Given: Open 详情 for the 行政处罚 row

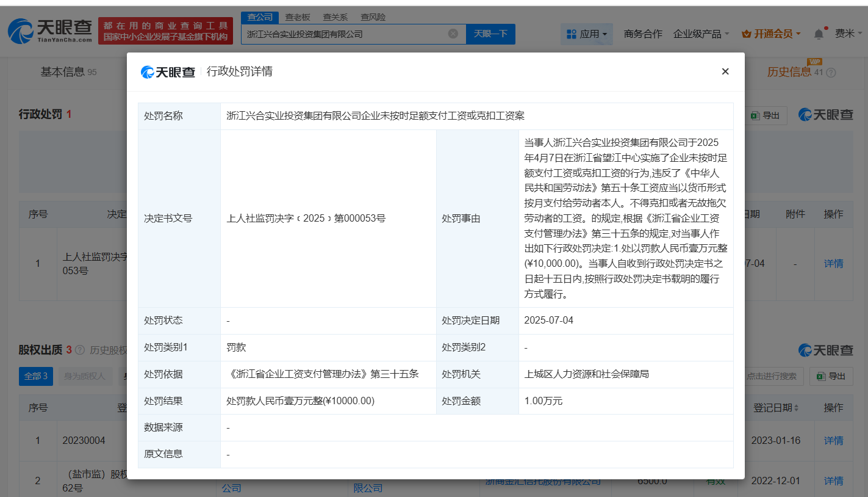Looking at the screenshot, I should pos(833,264).
